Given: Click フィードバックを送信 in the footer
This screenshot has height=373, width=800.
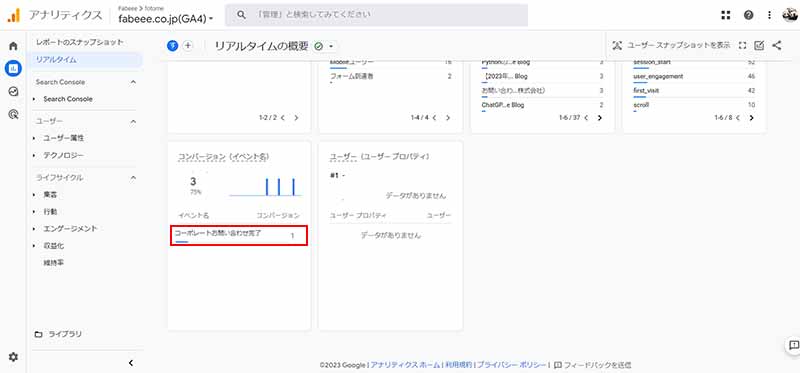Looking at the screenshot, I should (x=593, y=365).
